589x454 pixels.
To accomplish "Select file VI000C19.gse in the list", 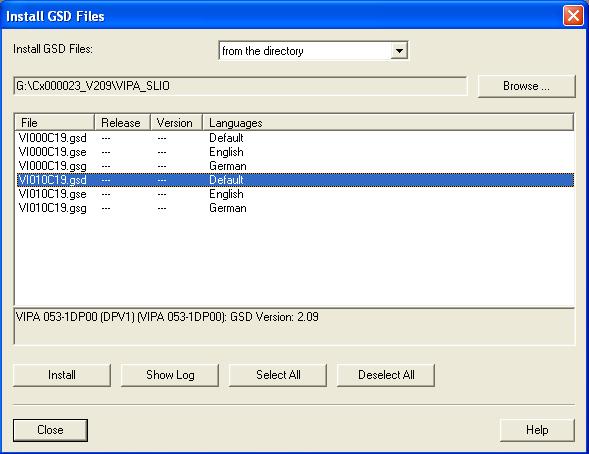I will [53, 152].
